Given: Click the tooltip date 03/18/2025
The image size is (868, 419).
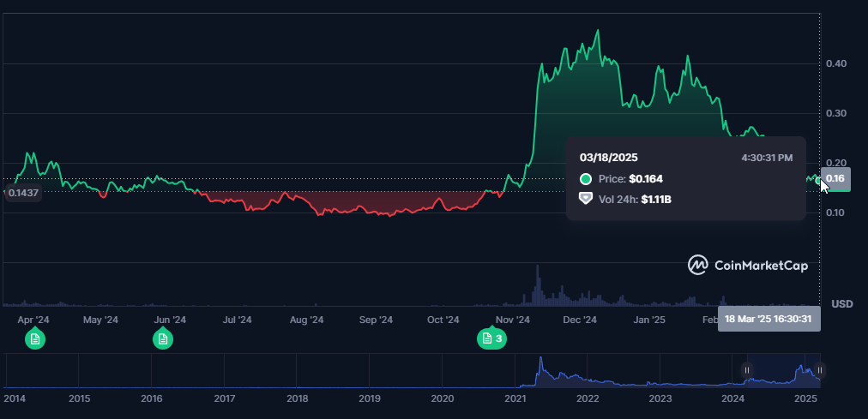Looking at the screenshot, I should 608,158.
